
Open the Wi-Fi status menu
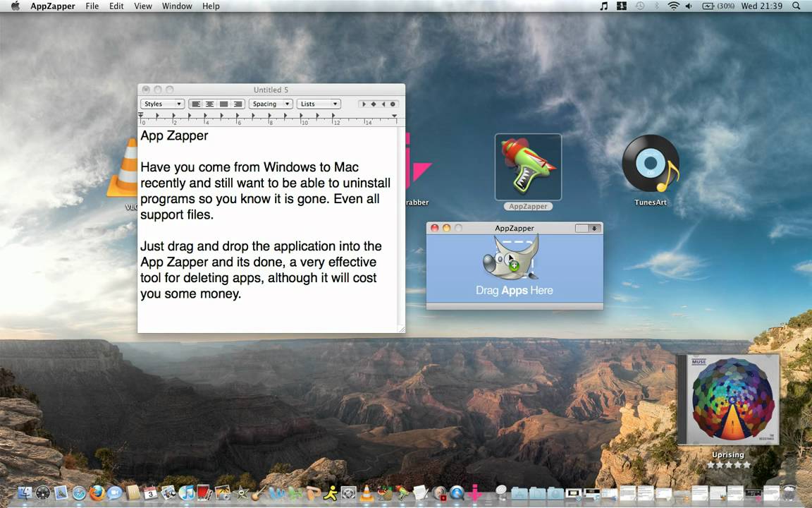tap(673, 6)
